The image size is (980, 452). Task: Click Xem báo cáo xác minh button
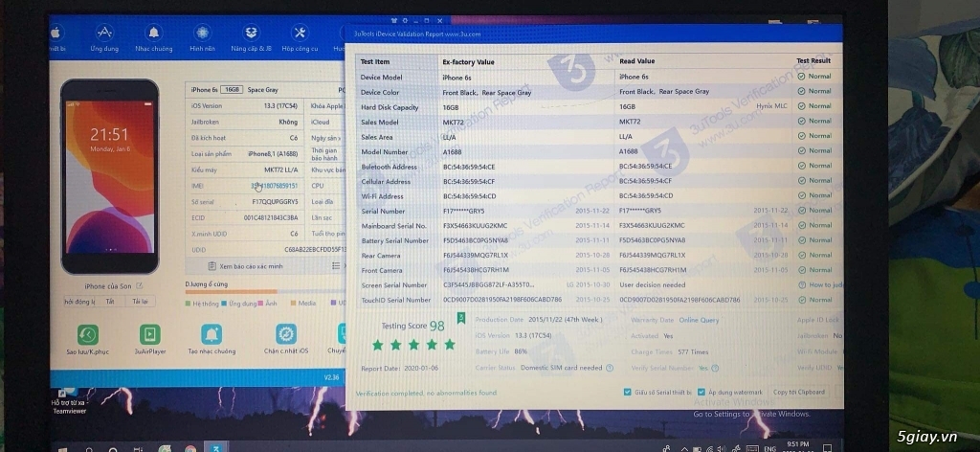point(246,266)
